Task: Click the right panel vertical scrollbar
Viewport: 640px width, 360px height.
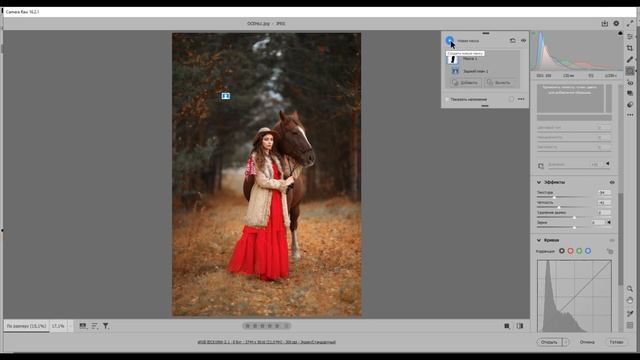Action: (620, 239)
